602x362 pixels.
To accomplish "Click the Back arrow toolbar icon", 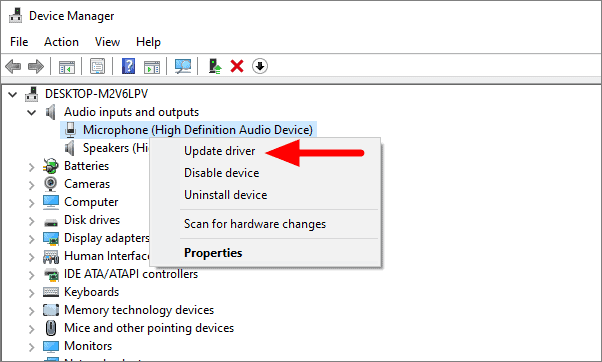I will coord(13,66).
